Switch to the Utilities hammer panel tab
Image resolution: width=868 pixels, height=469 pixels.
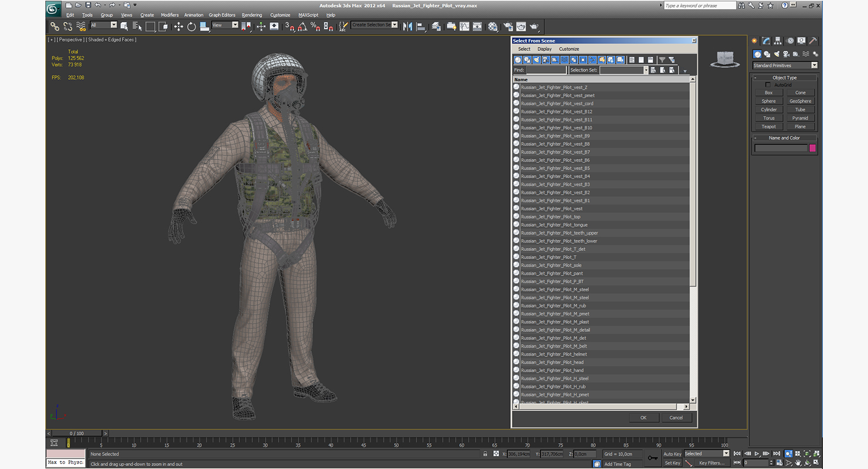coord(813,40)
